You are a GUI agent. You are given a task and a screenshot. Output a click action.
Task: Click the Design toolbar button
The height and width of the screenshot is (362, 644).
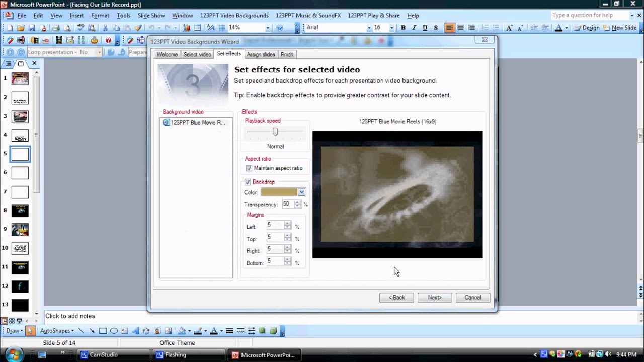587,28
